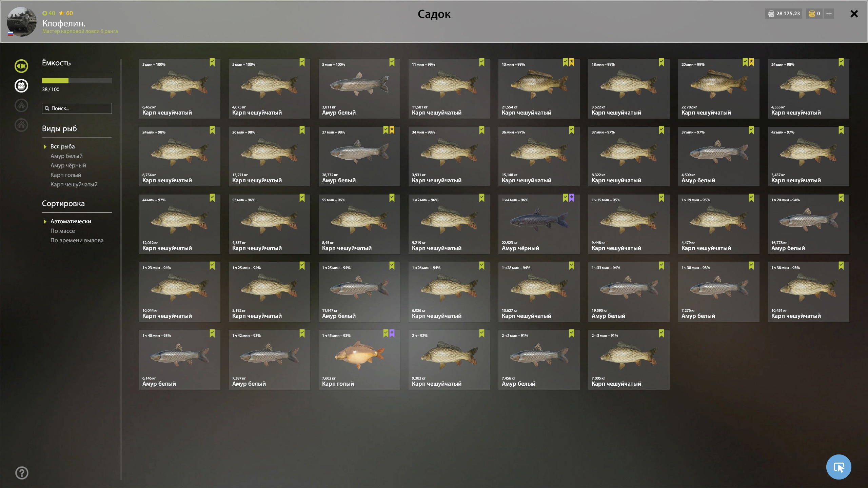Select the Вся рыба filter
This screenshot has width=868, height=488.
pyautogui.click(x=62, y=146)
